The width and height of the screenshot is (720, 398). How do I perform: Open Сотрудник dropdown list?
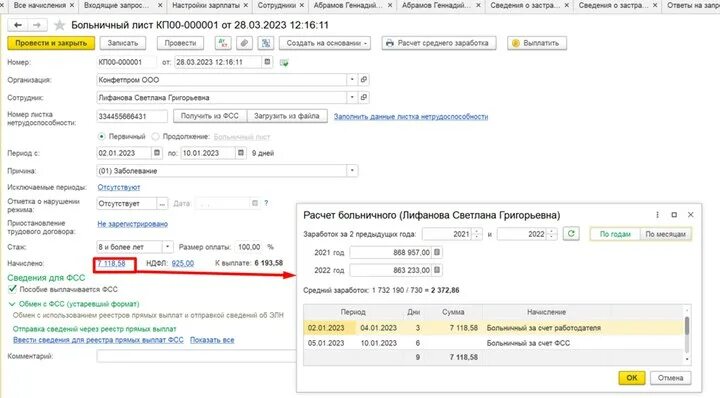[352, 97]
